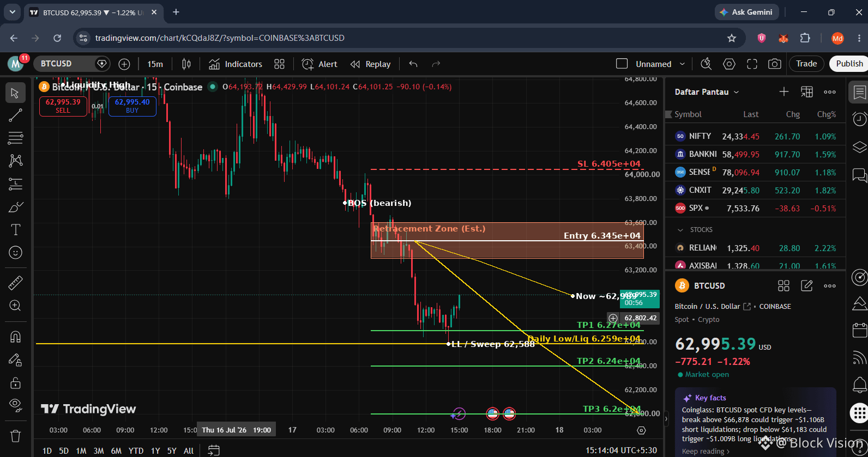This screenshot has height=457, width=868.
Task: Open the chats panel in right sidebar
Action: (859, 175)
